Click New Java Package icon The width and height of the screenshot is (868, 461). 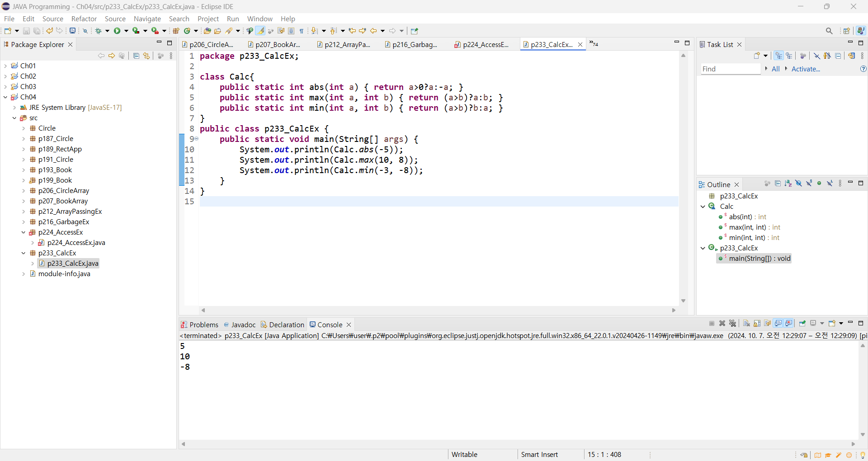point(176,31)
